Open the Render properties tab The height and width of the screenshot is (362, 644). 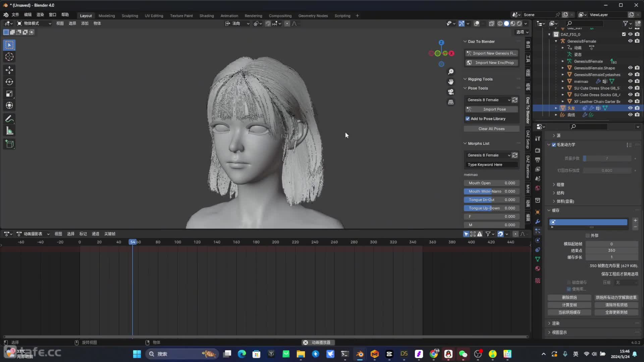[x=538, y=150]
